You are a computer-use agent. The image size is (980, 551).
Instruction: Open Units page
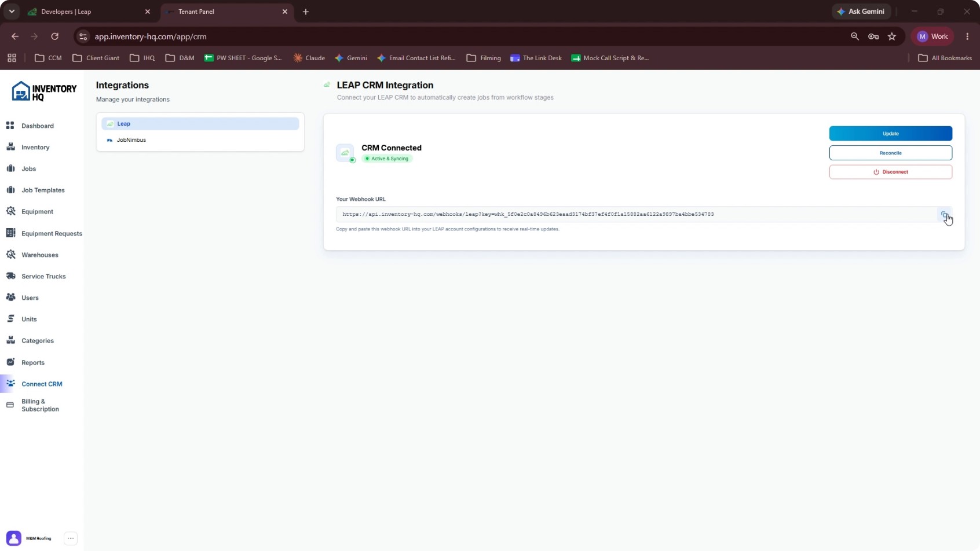(29, 319)
